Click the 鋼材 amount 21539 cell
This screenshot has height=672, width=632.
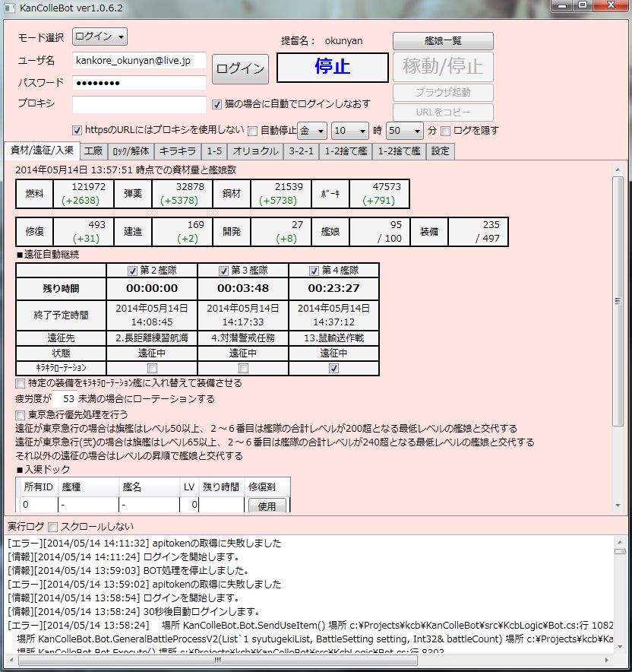pos(281,194)
